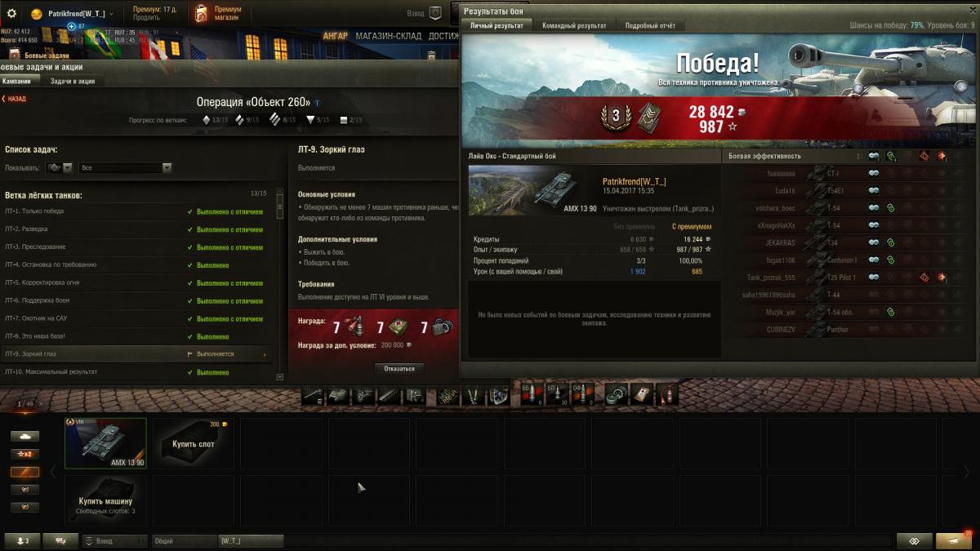980x551 pixels.
Task: Select the SPG branch progress 2/15
Action: coord(351,120)
